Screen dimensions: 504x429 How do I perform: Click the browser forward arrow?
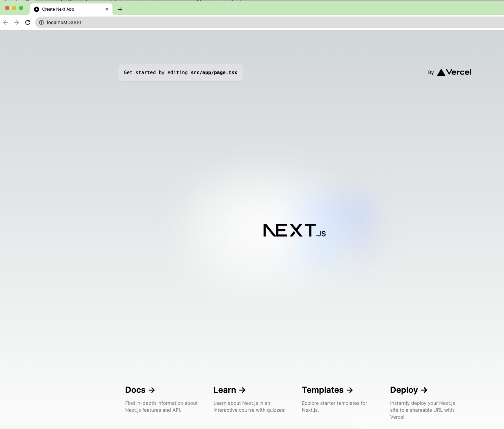[17, 22]
